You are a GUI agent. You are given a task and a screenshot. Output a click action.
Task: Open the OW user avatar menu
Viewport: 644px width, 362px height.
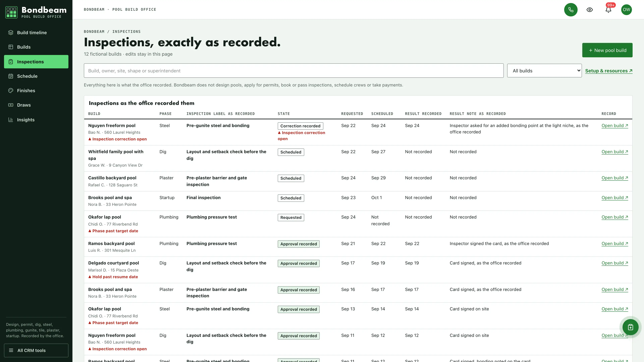pyautogui.click(x=626, y=10)
